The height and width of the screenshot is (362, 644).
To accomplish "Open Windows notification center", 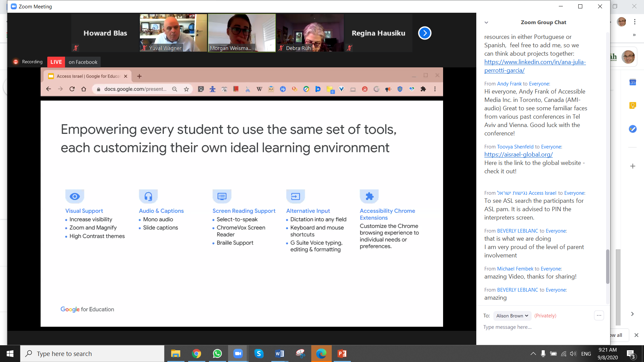I will (x=631, y=354).
